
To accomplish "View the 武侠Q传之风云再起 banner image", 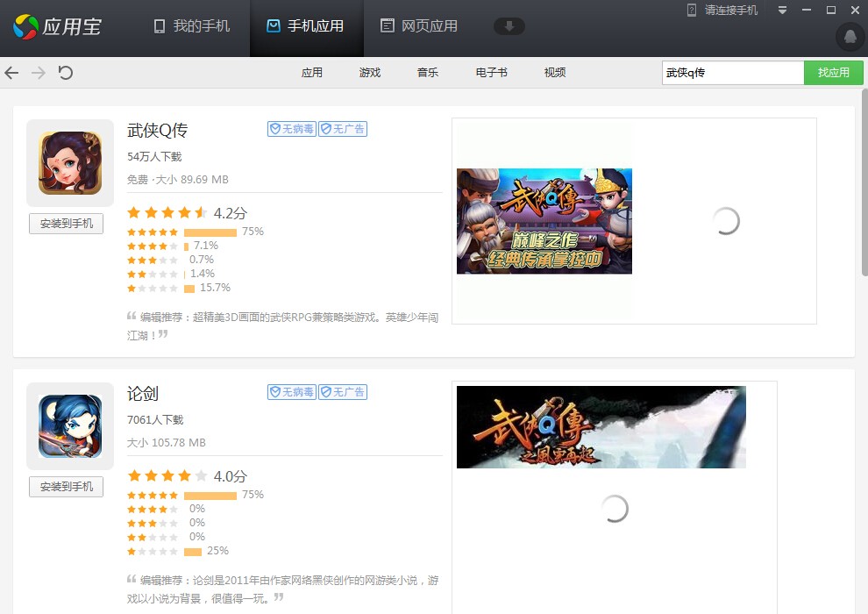I will [601, 427].
